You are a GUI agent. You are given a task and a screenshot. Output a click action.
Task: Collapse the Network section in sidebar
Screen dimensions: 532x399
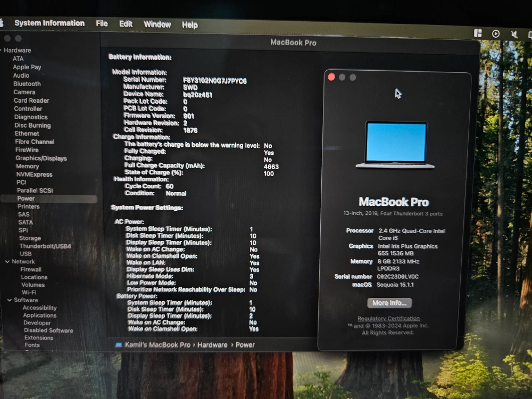[7, 262]
